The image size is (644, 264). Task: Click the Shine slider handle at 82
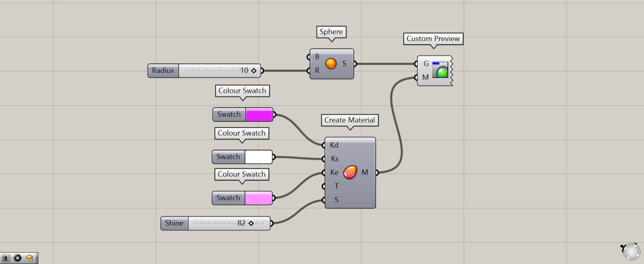251,223
